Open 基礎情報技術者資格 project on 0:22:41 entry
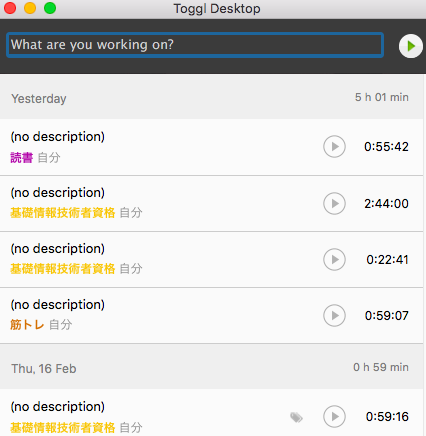Viewport: 426px width, 436px height. coord(63,269)
